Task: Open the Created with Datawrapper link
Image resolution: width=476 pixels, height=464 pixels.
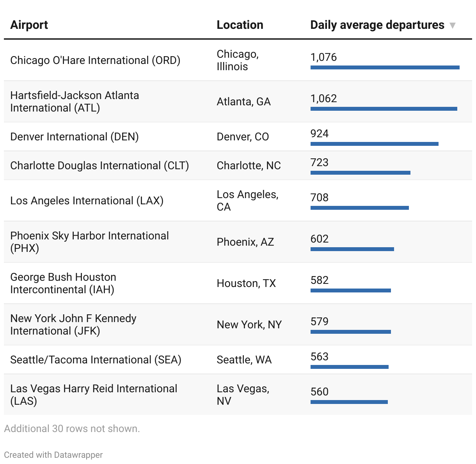Action: click(53, 455)
